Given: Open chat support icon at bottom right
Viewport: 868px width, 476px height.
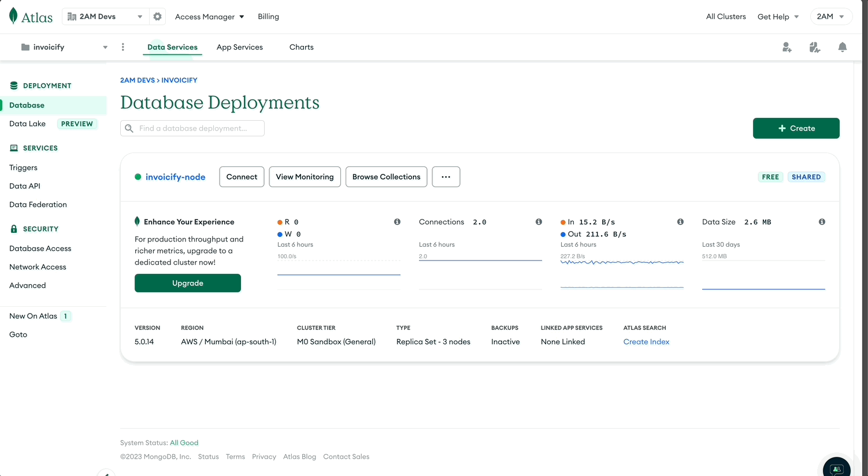Looking at the screenshot, I should click(x=837, y=468).
